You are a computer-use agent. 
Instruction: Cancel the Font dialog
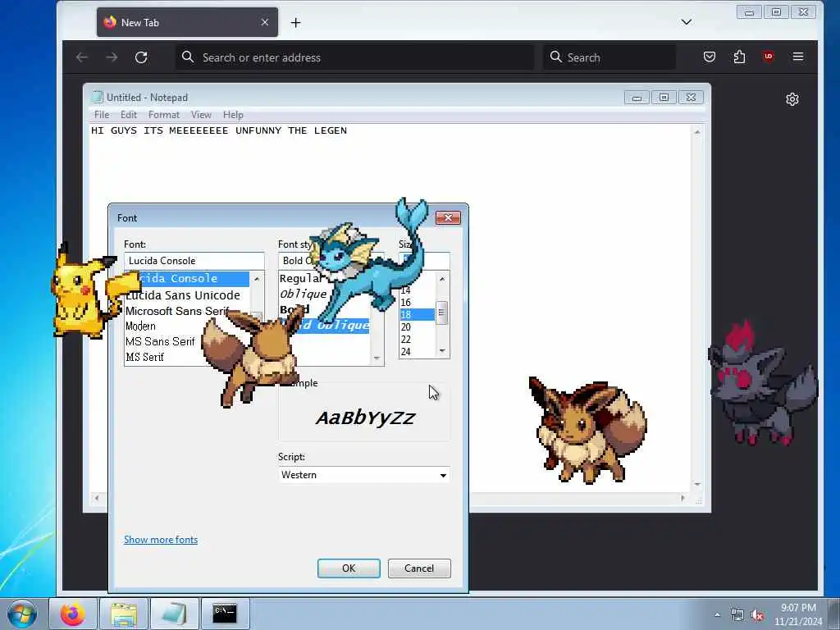419,568
